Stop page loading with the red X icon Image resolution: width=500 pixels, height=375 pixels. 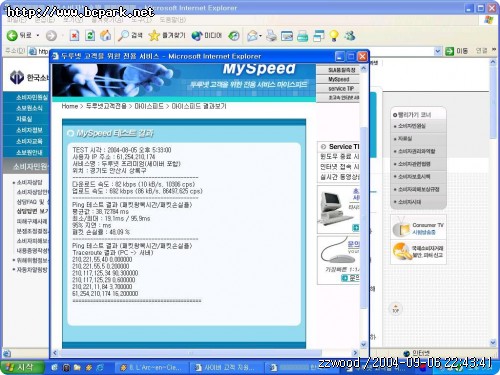click(x=74, y=35)
